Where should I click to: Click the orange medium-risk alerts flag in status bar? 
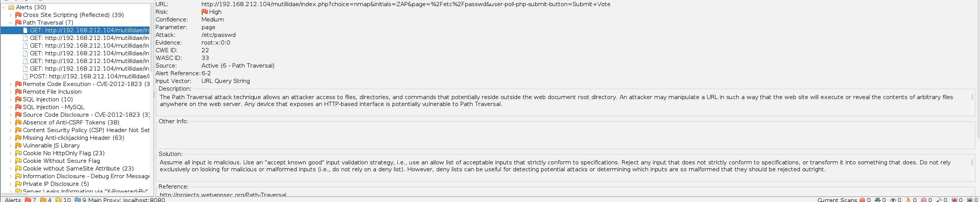pos(43,200)
